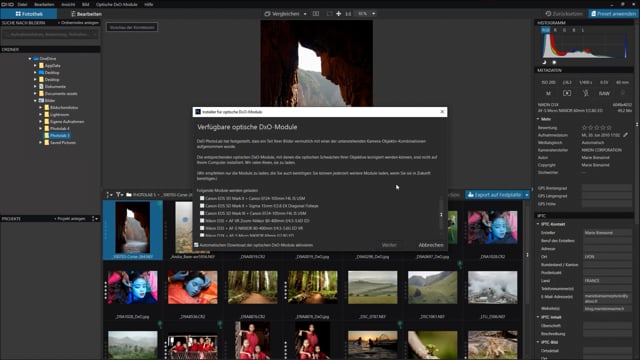The image size is (640, 360).
Task: Open the Datei menu
Action: coord(22,4)
